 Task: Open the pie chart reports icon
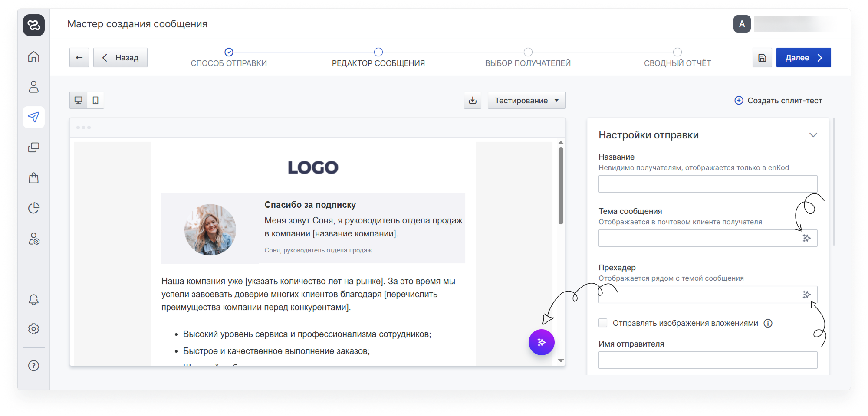[33, 208]
